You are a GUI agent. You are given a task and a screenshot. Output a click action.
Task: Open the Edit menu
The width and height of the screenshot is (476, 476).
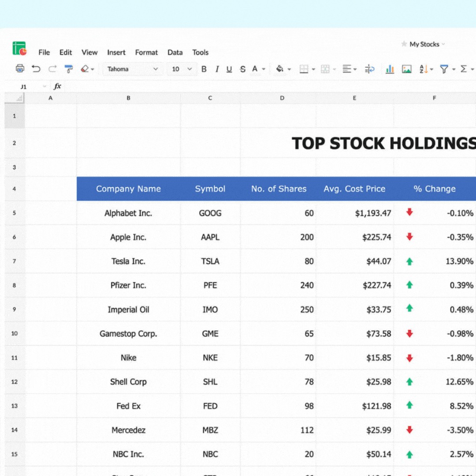click(x=66, y=52)
